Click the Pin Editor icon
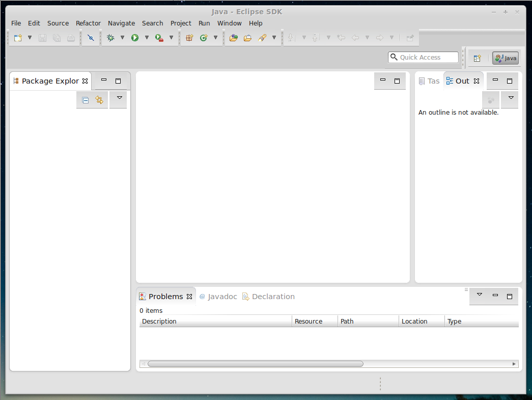This screenshot has width=532, height=400. coord(410,38)
